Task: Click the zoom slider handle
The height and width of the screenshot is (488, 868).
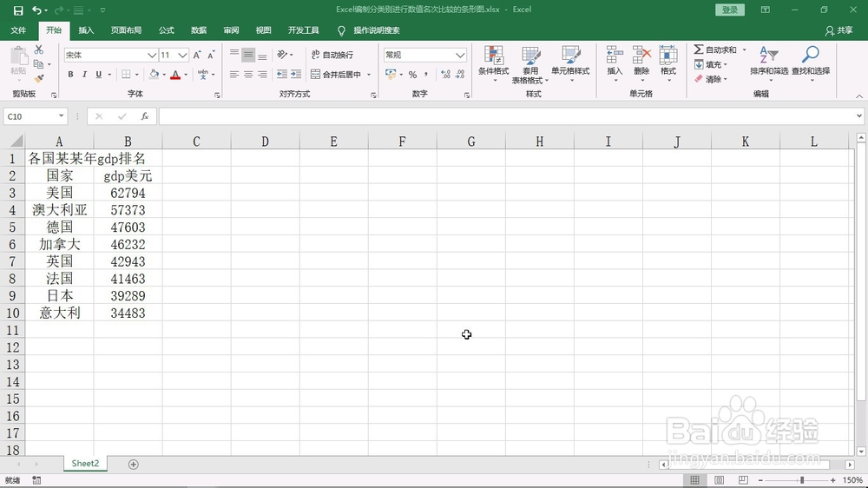Action: pyautogui.click(x=801, y=480)
